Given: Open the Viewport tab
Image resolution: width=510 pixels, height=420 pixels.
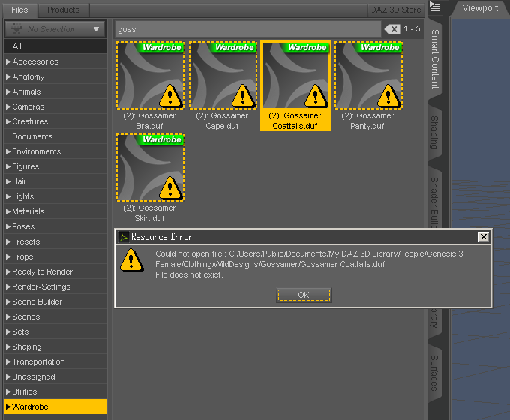Looking at the screenshot, I should click(x=480, y=8).
